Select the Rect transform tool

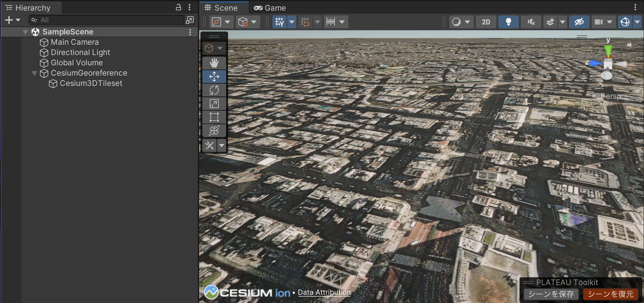coord(214,117)
